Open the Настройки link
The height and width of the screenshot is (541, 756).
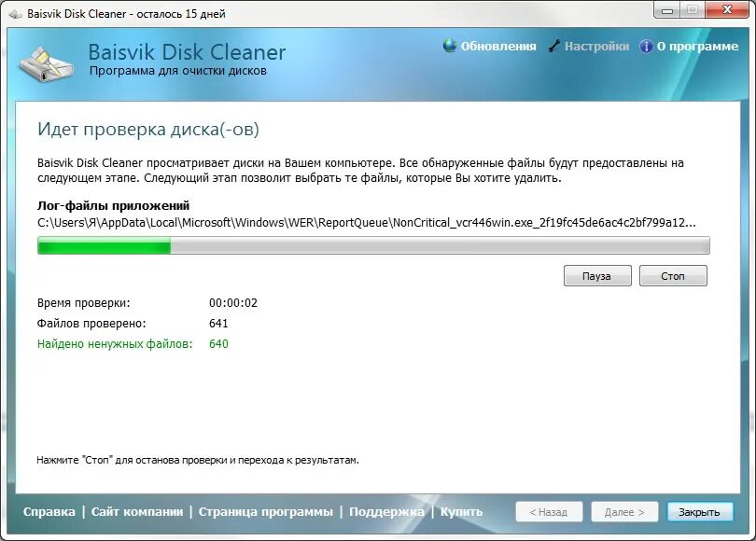(597, 47)
